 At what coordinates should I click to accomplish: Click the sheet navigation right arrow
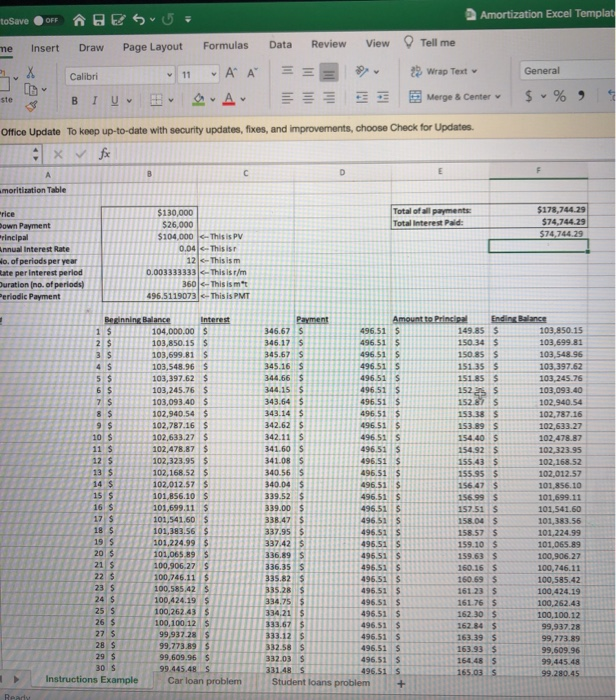(x=17, y=679)
